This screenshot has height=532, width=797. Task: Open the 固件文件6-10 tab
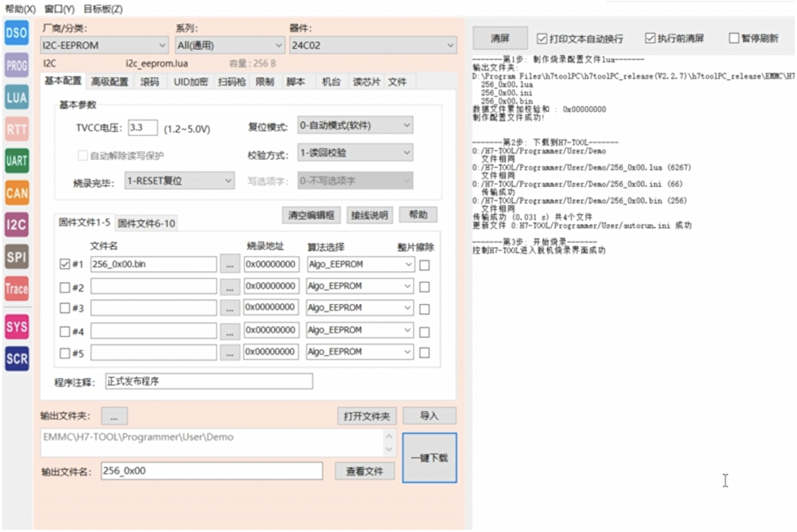click(146, 223)
